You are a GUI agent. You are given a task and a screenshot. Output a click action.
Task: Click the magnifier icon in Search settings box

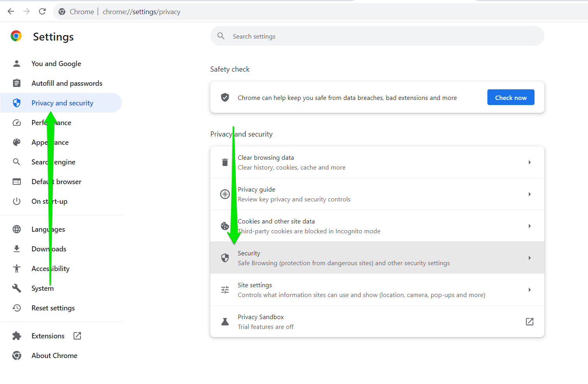pyautogui.click(x=221, y=36)
